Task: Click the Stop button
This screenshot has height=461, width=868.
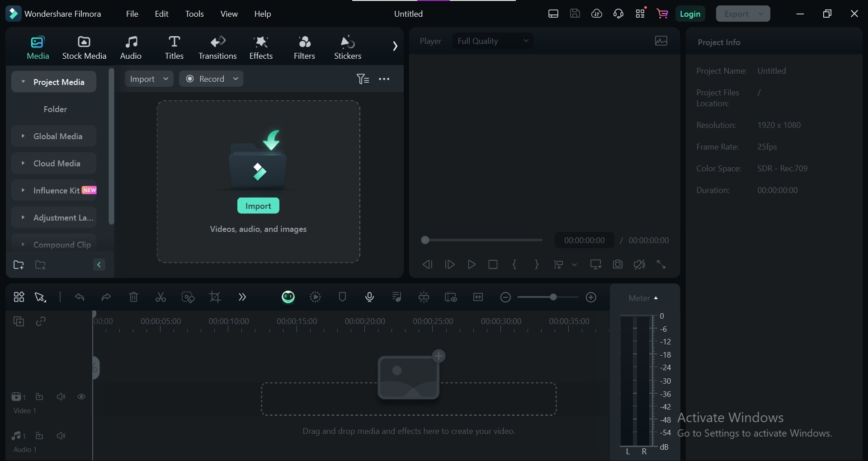Action: tap(493, 264)
